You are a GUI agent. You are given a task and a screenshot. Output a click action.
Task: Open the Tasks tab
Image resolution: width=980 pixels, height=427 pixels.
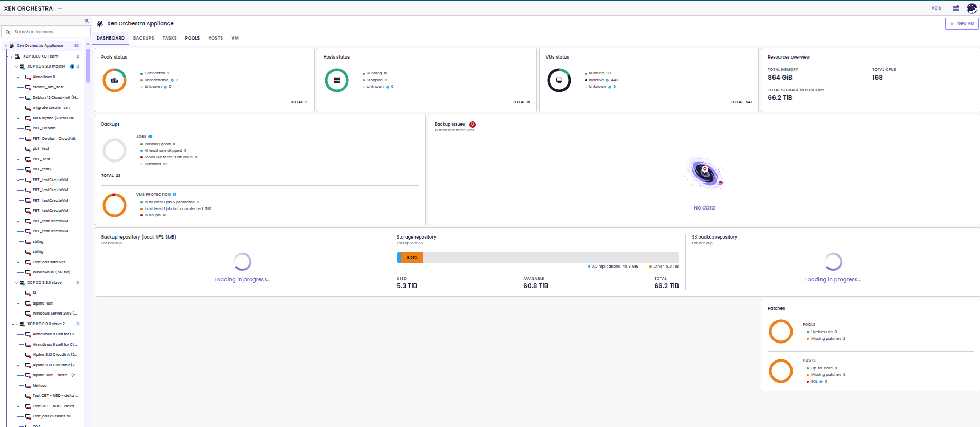[169, 38]
